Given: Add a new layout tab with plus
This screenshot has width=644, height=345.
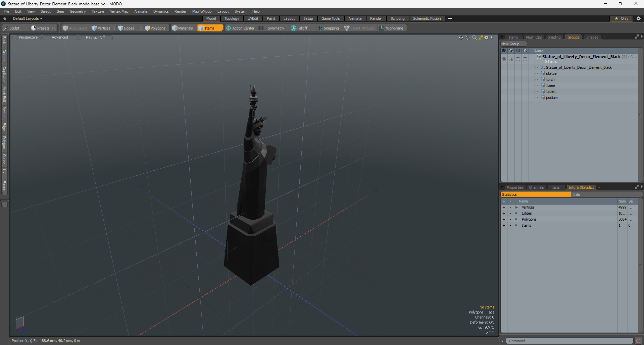Looking at the screenshot, I should click(x=450, y=18).
